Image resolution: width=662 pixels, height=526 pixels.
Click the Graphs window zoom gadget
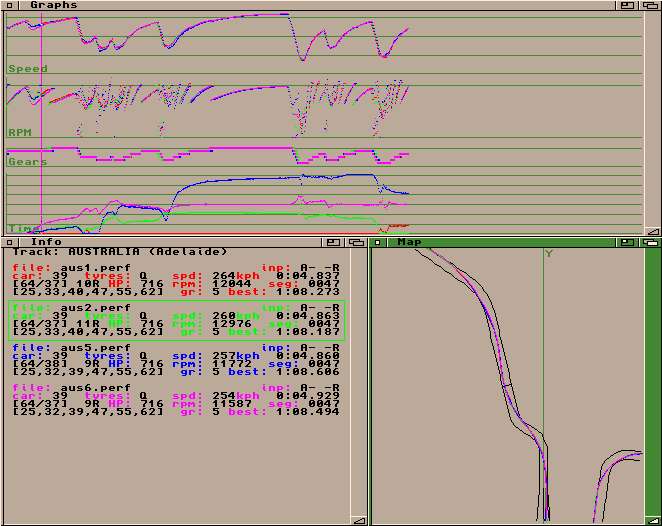[627, 5]
